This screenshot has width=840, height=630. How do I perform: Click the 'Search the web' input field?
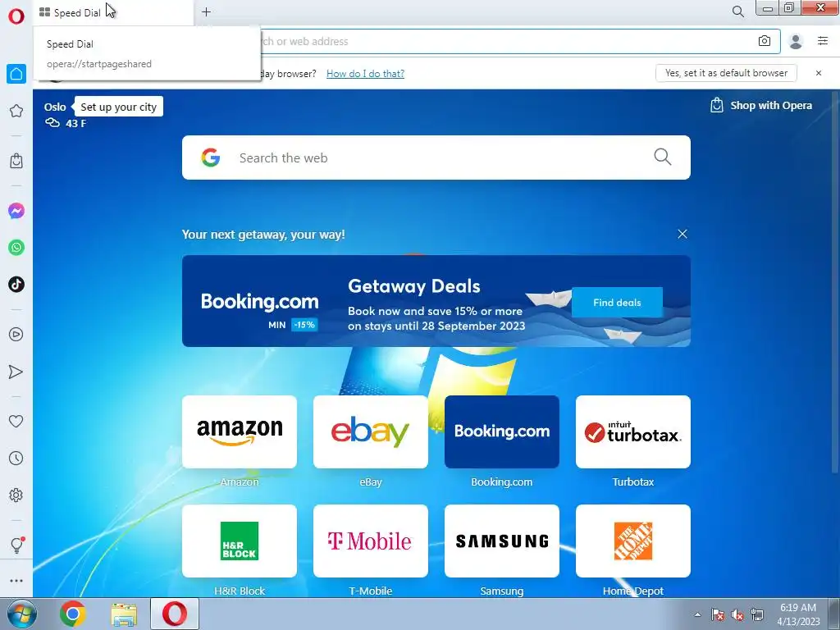tap(436, 157)
